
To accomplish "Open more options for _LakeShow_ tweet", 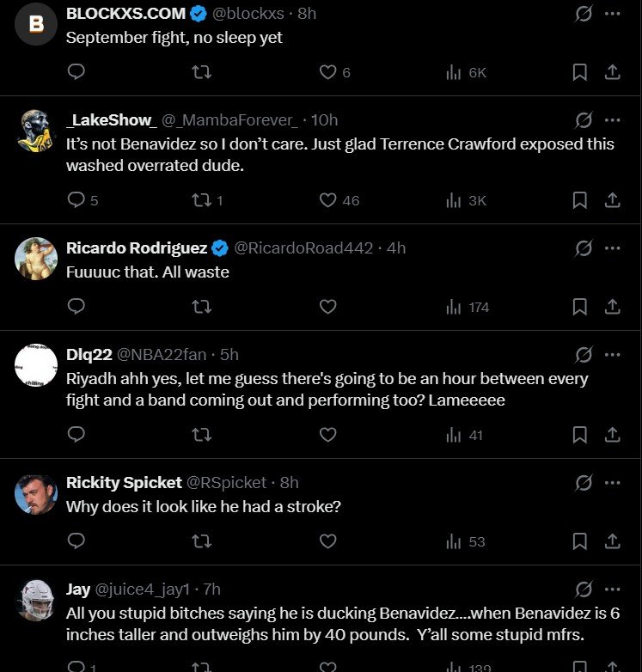I will [x=612, y=119].
